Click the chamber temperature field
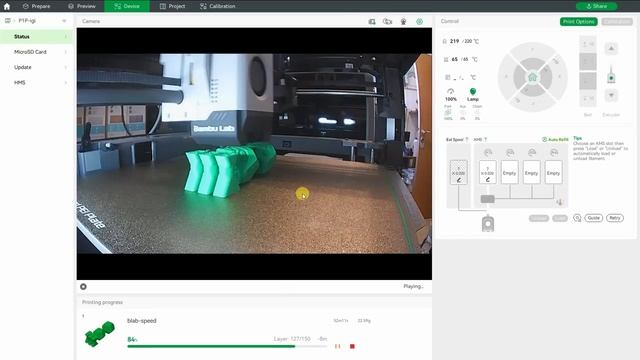 pos(461,77)
